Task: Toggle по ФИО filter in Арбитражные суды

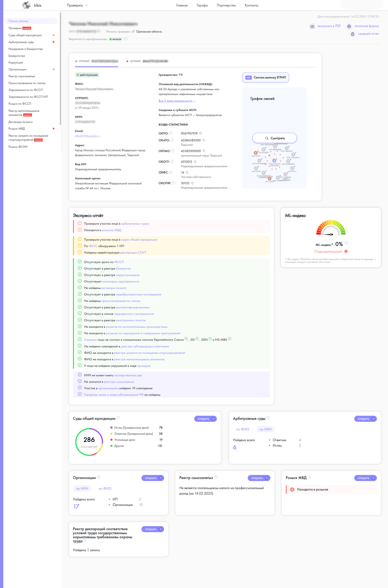Action: pos(242,429)
